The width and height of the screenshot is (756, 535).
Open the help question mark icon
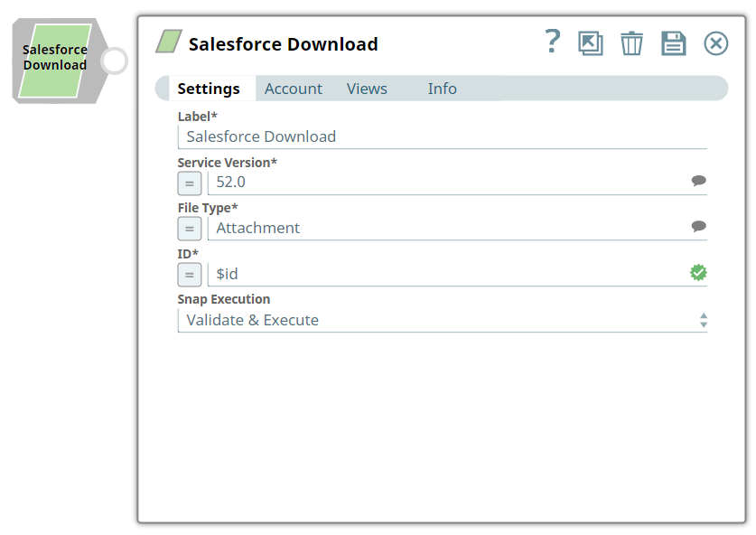tap(553, 42)
